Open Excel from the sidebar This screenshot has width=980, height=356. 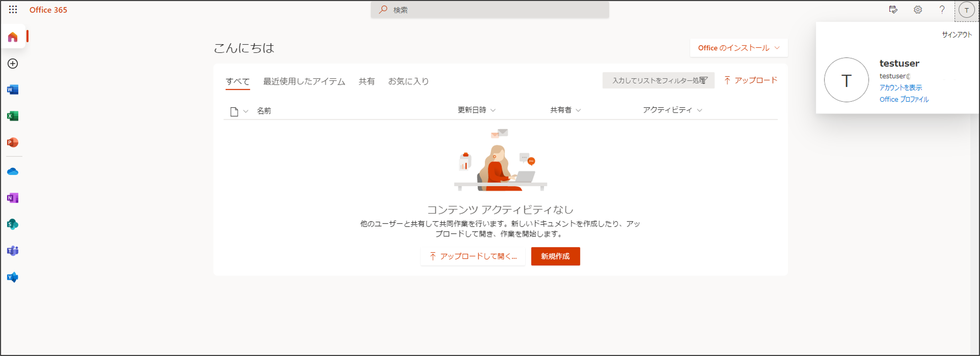(x=13, y=116)
